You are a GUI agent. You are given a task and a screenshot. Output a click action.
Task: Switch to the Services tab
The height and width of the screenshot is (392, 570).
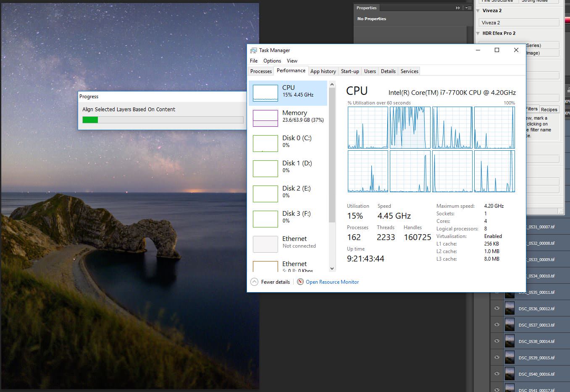(410, 71)
